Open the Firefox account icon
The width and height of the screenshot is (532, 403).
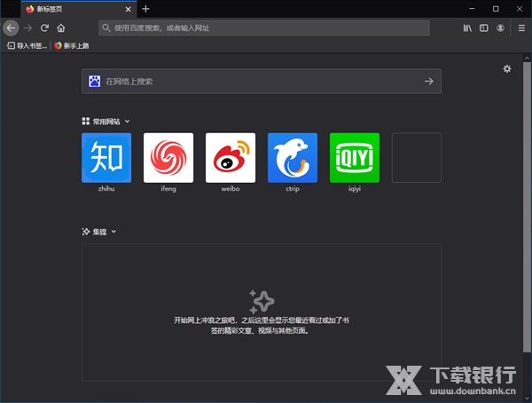click(x=501, y=28)
